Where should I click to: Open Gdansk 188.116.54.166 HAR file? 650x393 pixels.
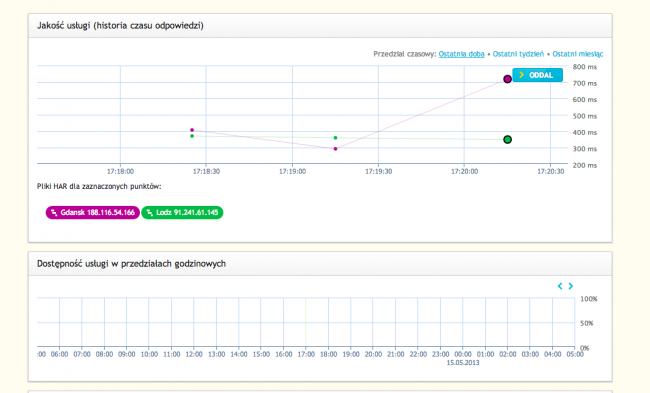93,213
